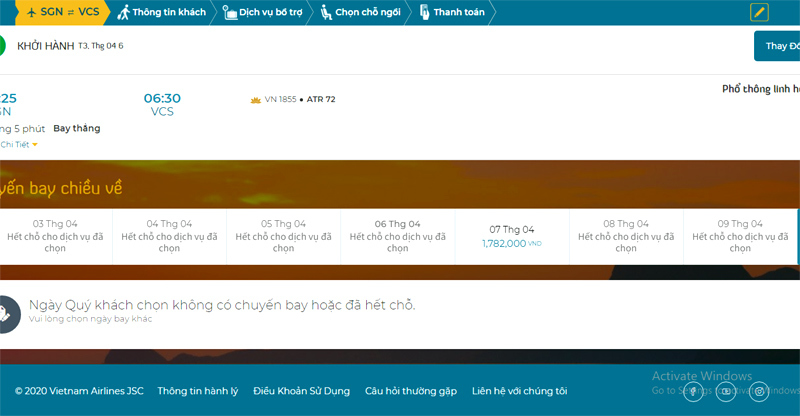This screenshot has height=416, width=800.
Task: Open the Điều Khoản Sử Dụng link
Action: [x=301, y=391]
